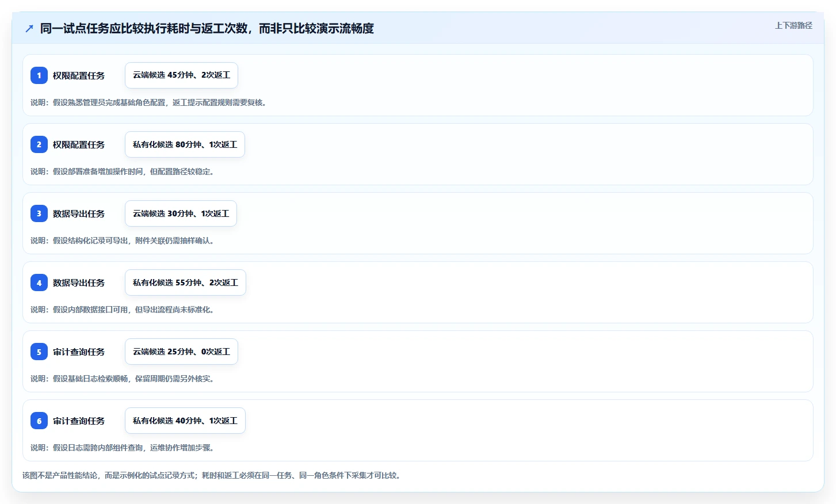Click the footer note starting 该图不是产品性能结论
The width and height of the screenshot is (836, 504).
(x=213, y=475)
